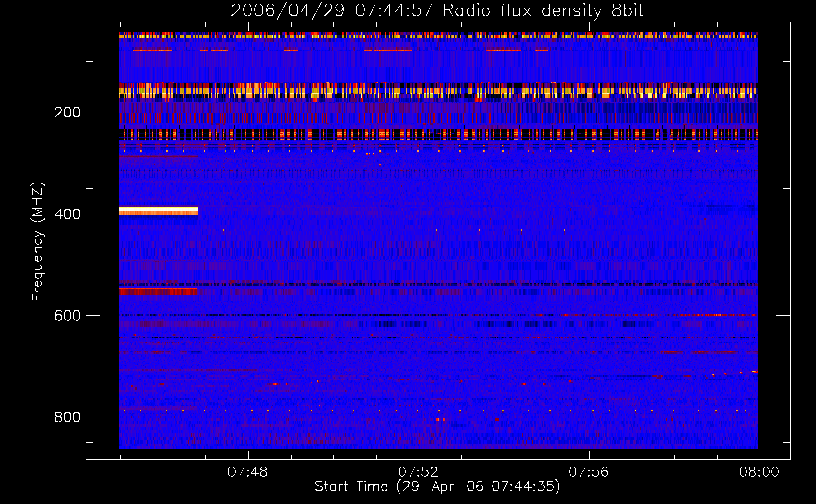The image size is (816, 504).
Task: Click the red emission band near 550 MHz
Action: point(158,291)
